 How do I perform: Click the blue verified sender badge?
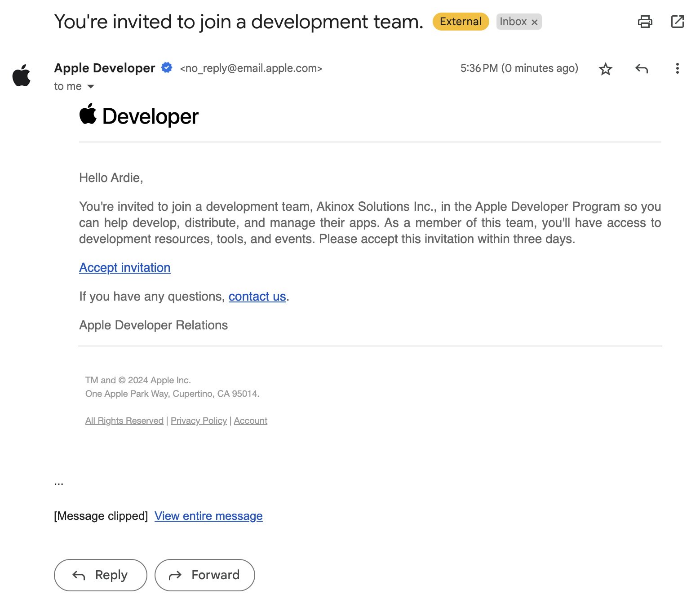coord(167,68)
